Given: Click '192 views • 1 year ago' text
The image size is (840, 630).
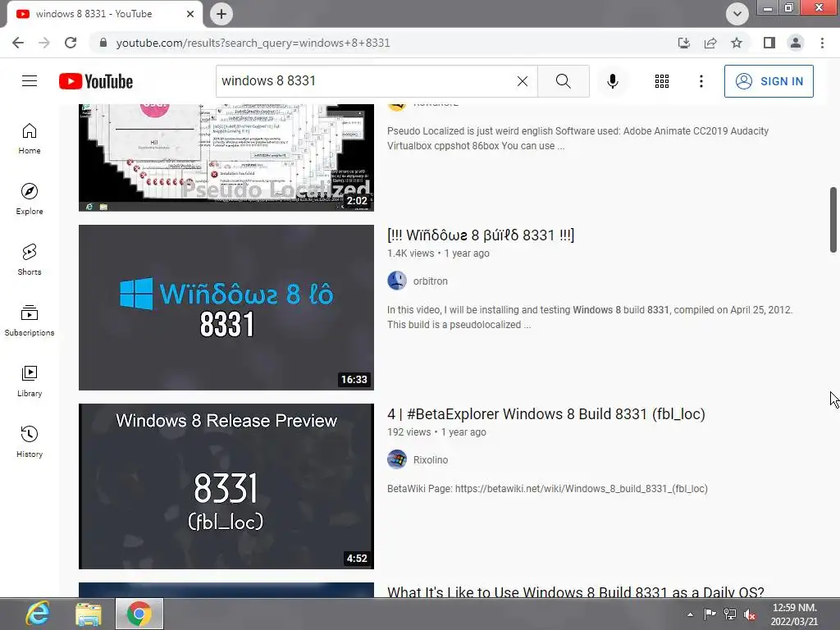Looking at the screenshot, I should point(436,432).
